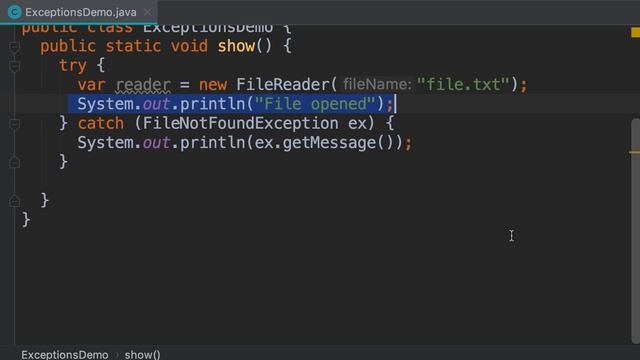Open show() in the breadcrumb bar
Viewport: 640px width, 360px height.
click(x=142, y=355)
